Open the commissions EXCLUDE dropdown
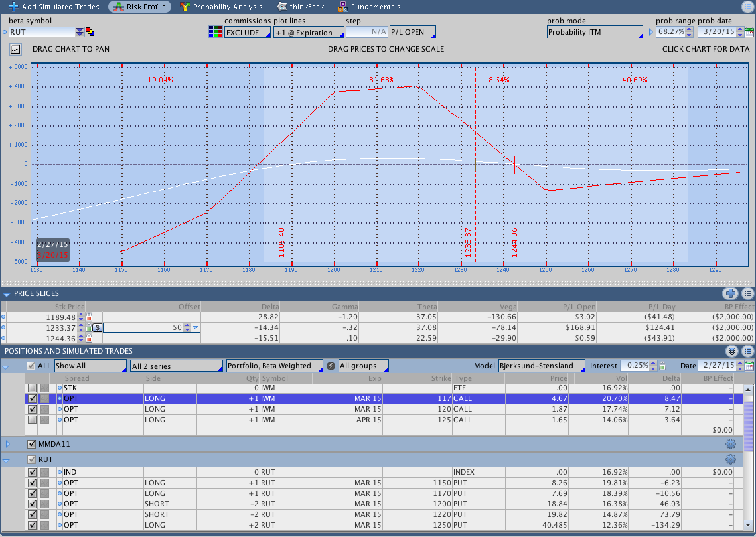 pos(248,33)
